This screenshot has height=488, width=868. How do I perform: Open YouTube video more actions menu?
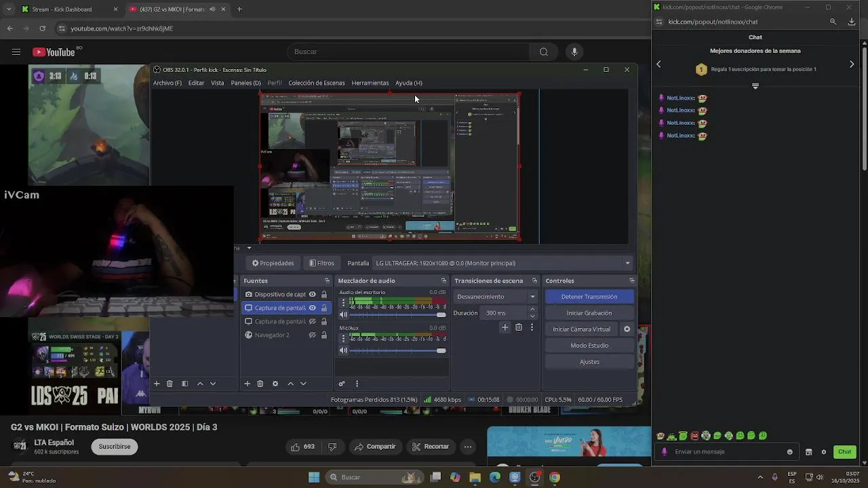(468, 447)
